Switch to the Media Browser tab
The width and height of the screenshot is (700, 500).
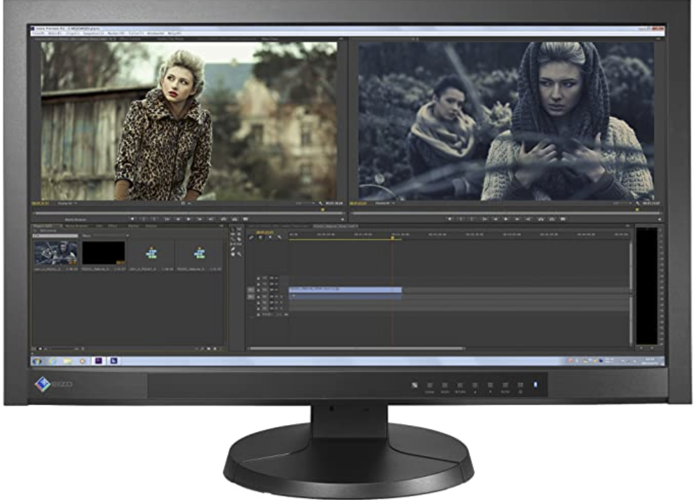click(x=78, y=228)
